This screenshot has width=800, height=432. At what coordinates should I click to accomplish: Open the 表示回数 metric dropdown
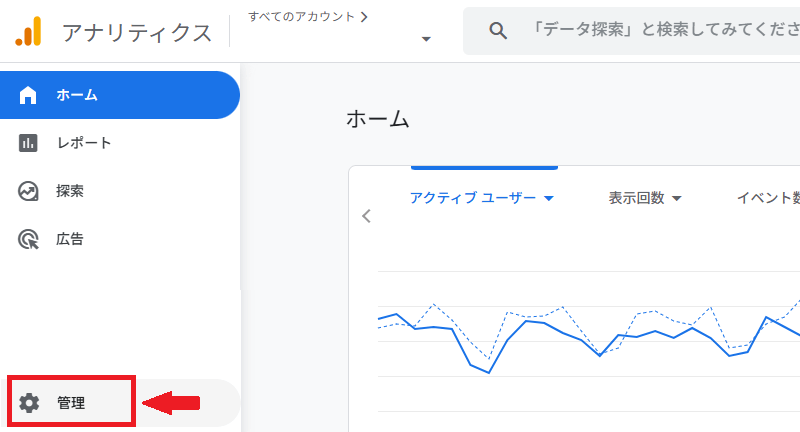coord(645,198)
